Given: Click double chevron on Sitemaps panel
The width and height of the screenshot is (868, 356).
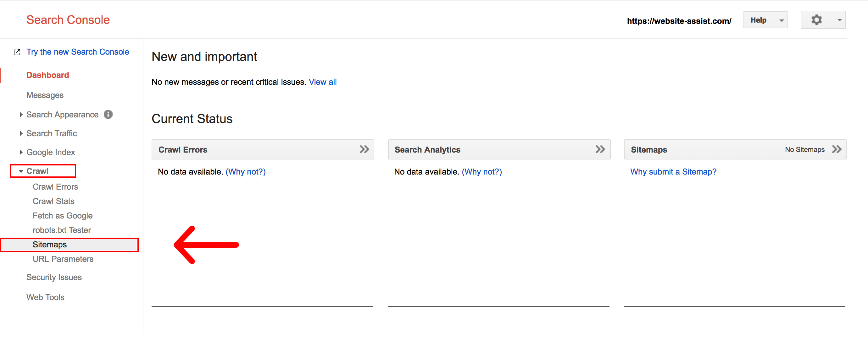Looking at the screenshot, I should (x=836, y=149).
